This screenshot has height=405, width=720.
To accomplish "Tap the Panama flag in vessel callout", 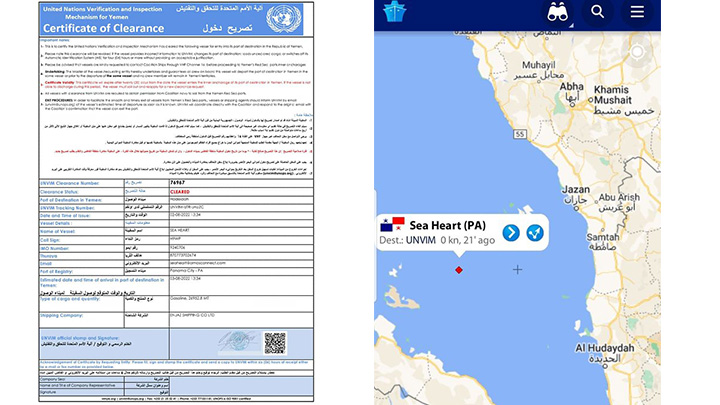I will 392,225.
